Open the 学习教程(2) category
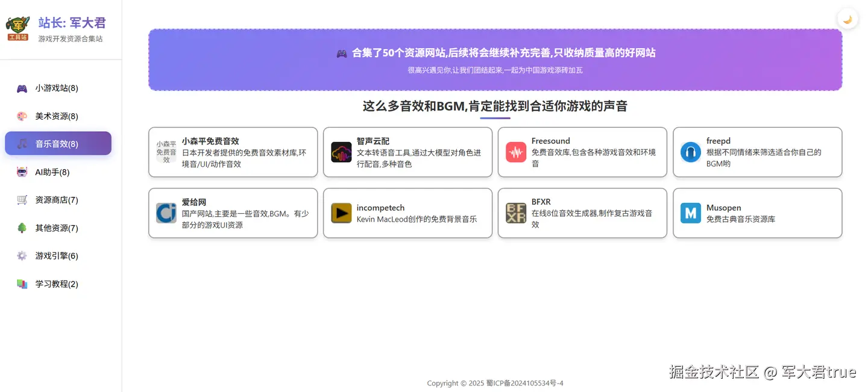The width and height of the screenshot is (868, 392). pos(58,284)
